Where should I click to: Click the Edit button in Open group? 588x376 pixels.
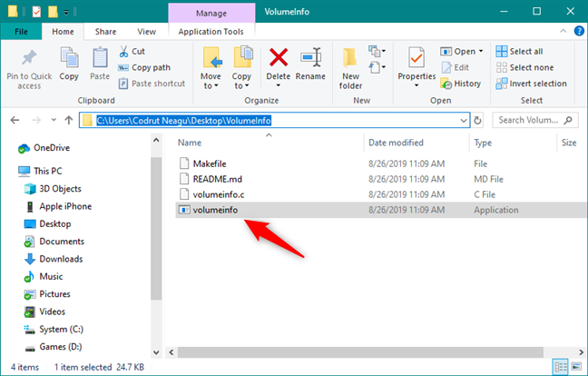click(x=456, y=67)
